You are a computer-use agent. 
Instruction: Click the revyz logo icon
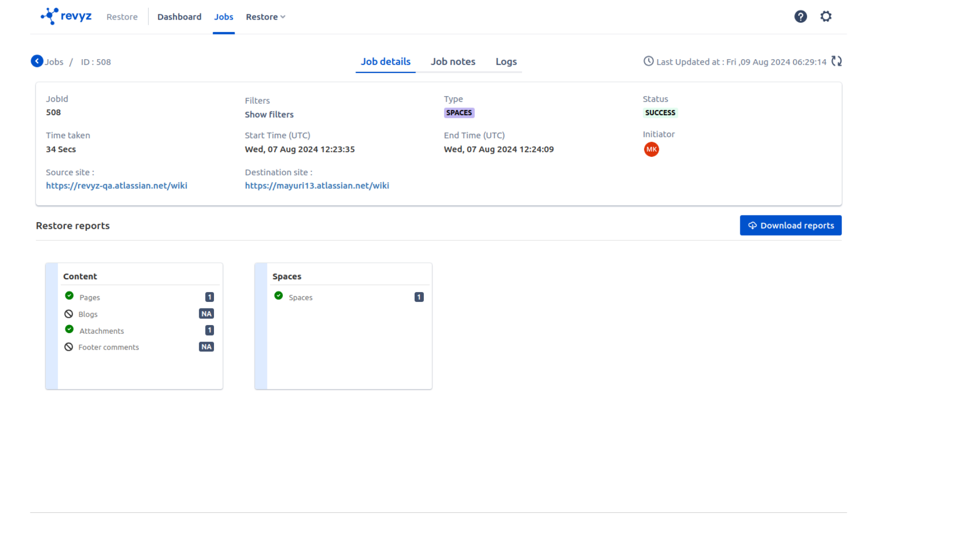pos(50,16)
